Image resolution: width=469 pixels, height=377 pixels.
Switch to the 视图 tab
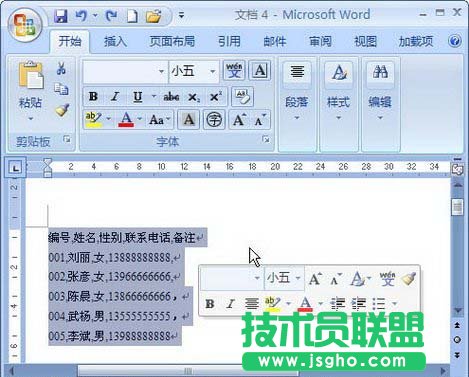point(365,41)
